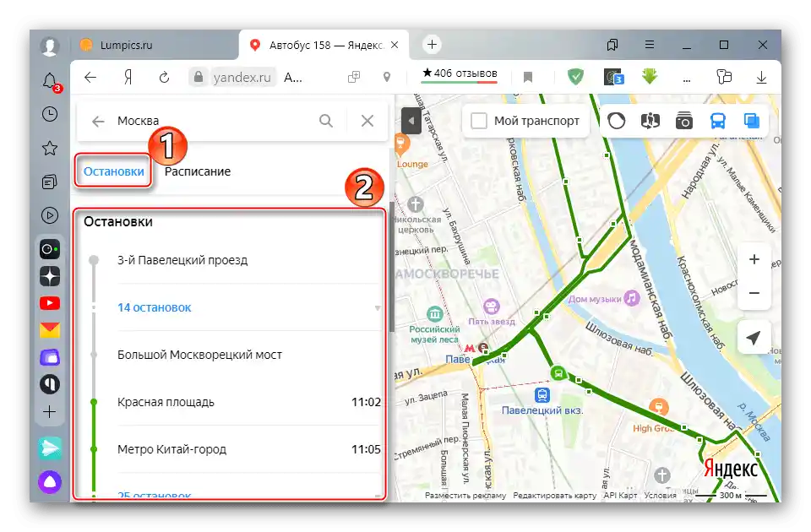811x532 pixels.
Task: Click the dropdown arrow beside 14 остановок
Action: click(x=378, y=308)
